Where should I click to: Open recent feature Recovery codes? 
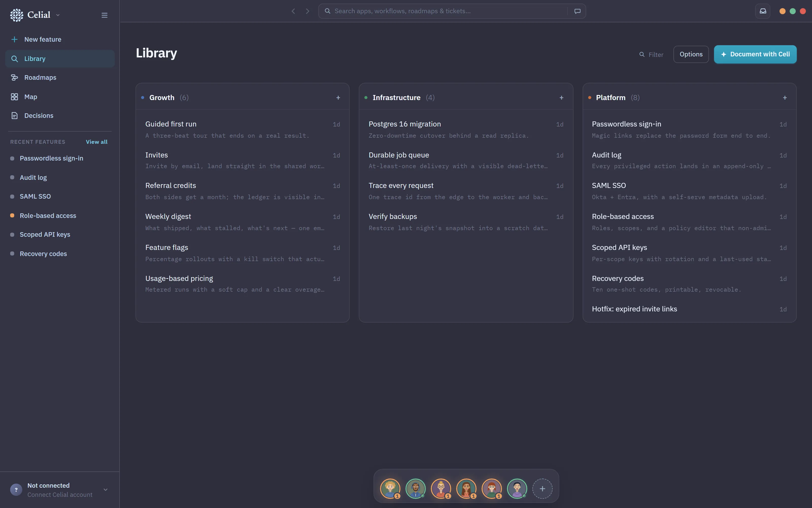[x=60, y=254]
